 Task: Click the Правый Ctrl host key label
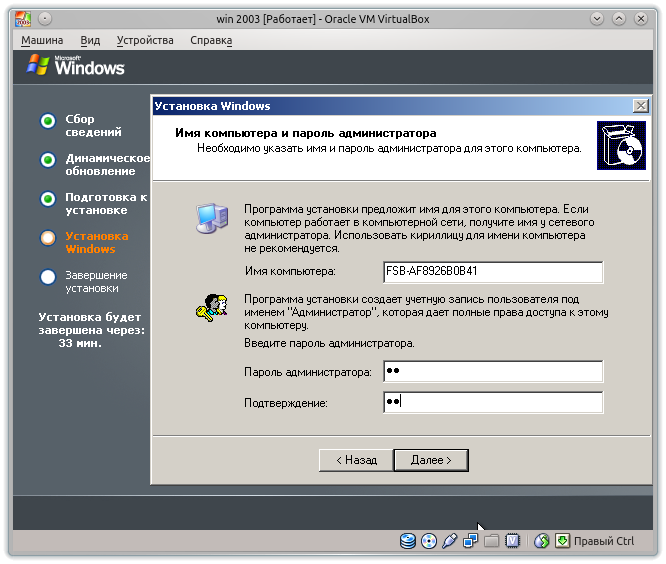604,541
